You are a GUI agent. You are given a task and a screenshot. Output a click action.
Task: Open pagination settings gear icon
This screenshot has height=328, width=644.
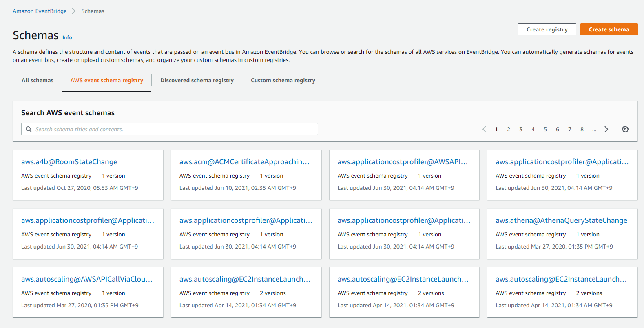click(x=625, y=129)
